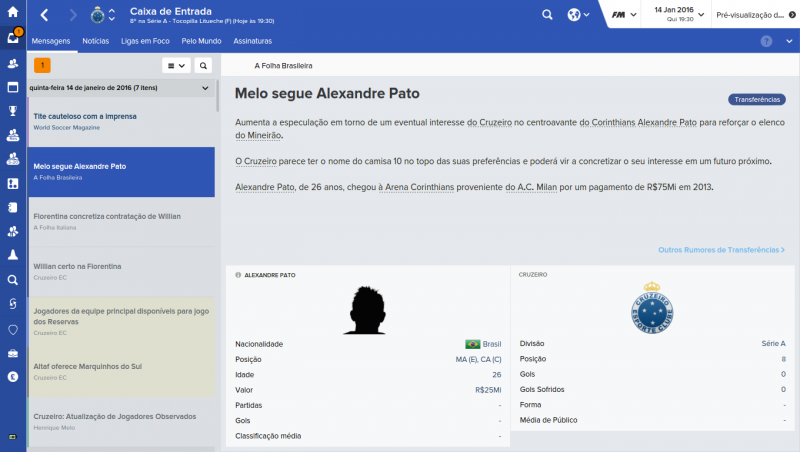Expand the FM menu dropdown
This screenshot has width=800, height=452.
coord(625,15)
